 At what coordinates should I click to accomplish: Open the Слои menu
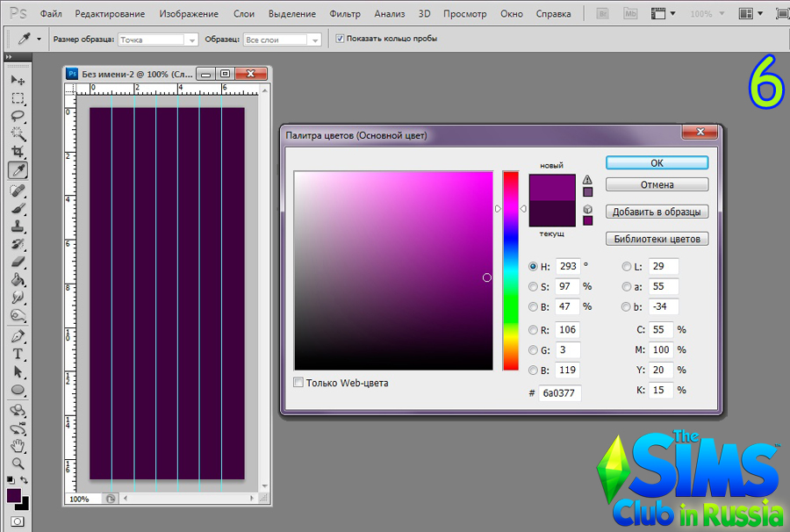click(245, 14)
